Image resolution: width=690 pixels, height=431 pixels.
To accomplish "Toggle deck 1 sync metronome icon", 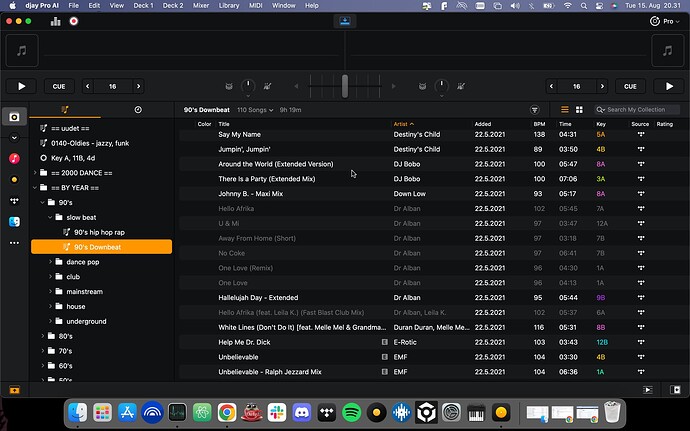I will (x=267, y=86).
